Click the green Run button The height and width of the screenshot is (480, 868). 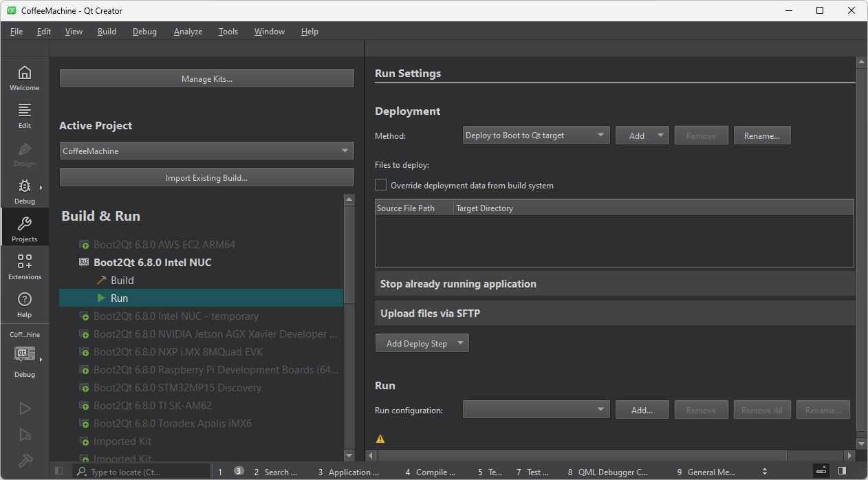coord(25,408)
